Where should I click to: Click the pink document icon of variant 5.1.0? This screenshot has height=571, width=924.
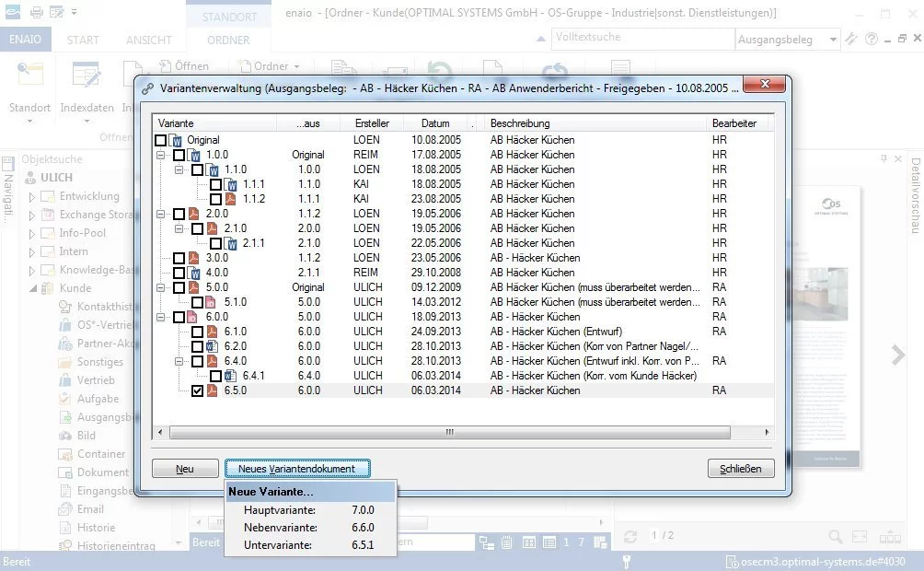pos(211,302)
